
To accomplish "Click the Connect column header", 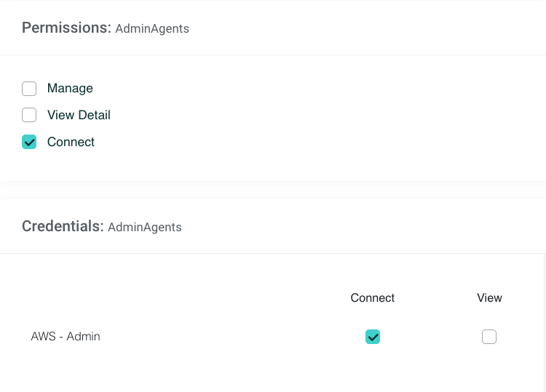I will tap(372, 298).
